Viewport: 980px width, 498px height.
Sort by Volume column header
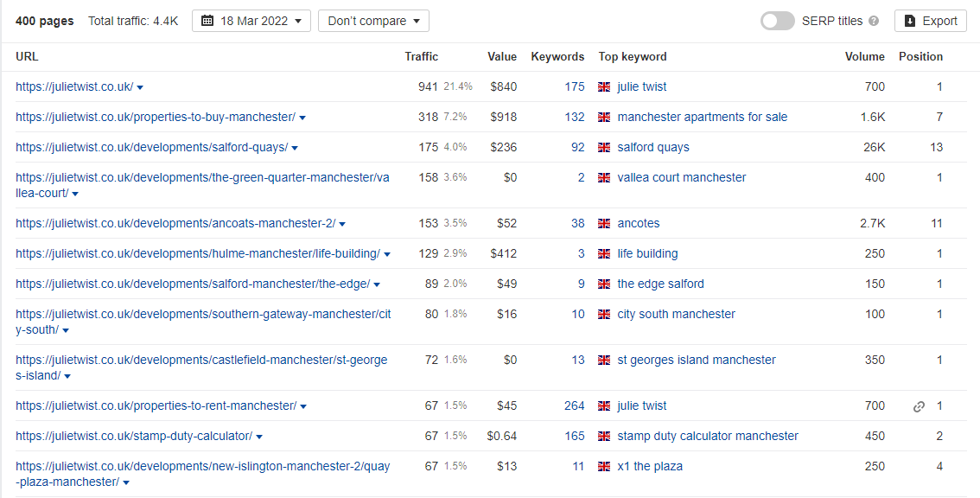coord(864,56)
